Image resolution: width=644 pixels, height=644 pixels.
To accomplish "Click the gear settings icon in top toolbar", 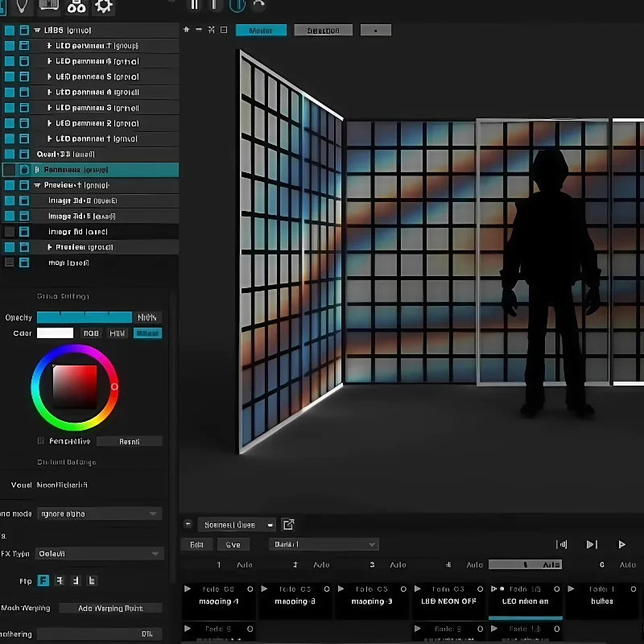I will tap(104, 7).
